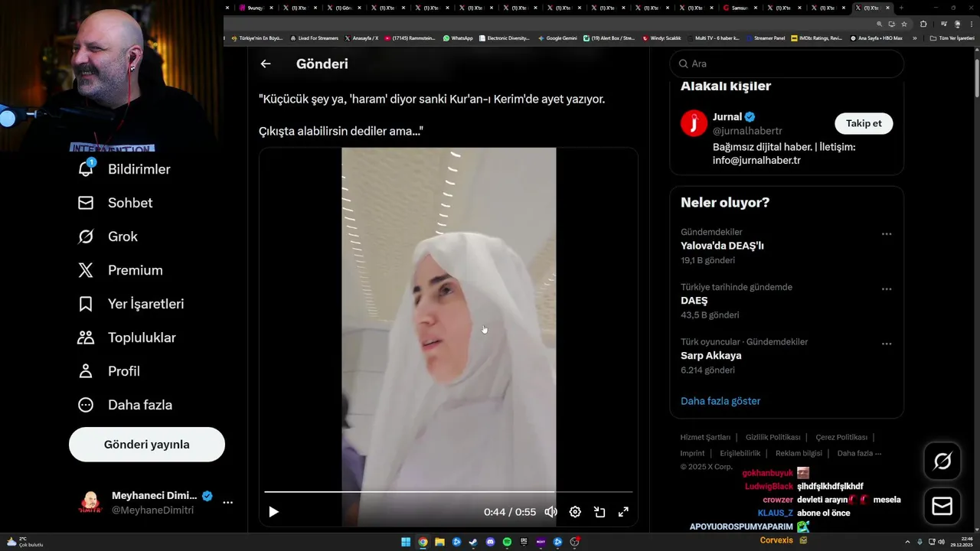Open Çerez Politikası footer link

coord(841,437)
